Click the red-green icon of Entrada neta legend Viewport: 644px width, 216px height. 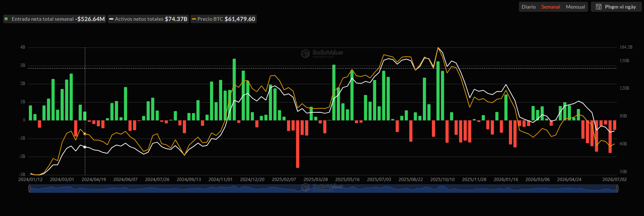pos(6,19)
